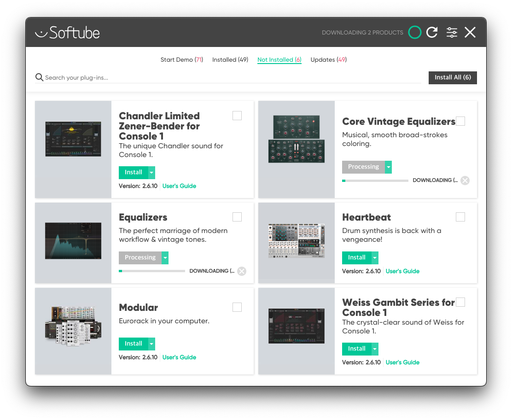The image size is (512, 420).
Task: Open User's Guide for Modular
Action: (x=179, y=357)
